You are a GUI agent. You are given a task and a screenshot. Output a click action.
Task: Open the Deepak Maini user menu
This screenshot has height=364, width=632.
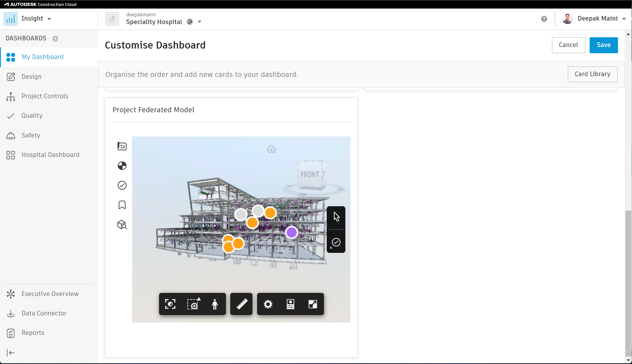(x=601, y=19)
